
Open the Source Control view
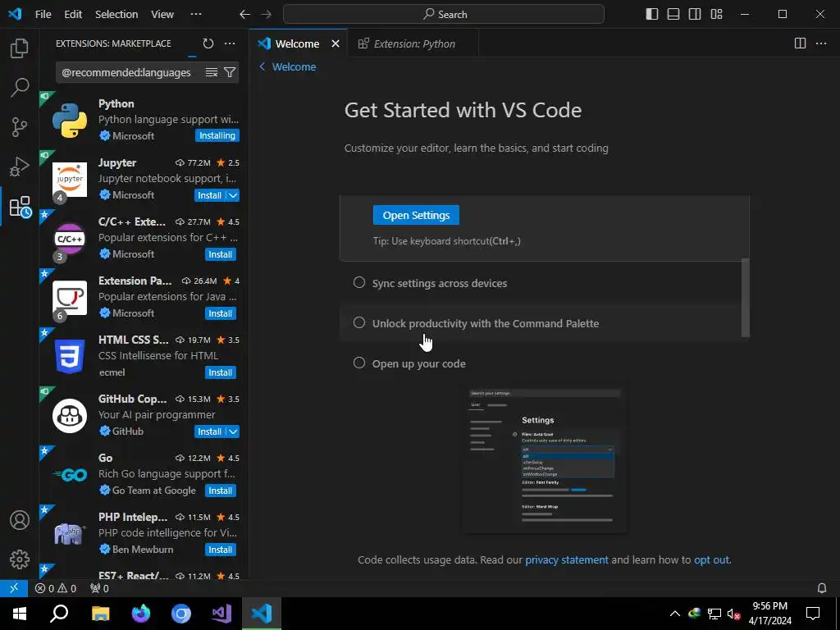point(20,127)
